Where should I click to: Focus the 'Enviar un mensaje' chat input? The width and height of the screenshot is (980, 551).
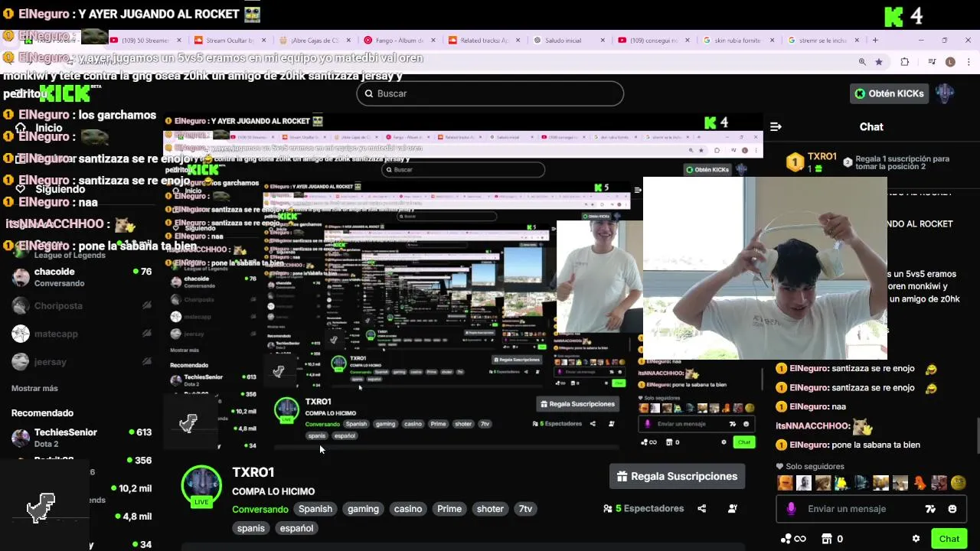tap(871, 509)
